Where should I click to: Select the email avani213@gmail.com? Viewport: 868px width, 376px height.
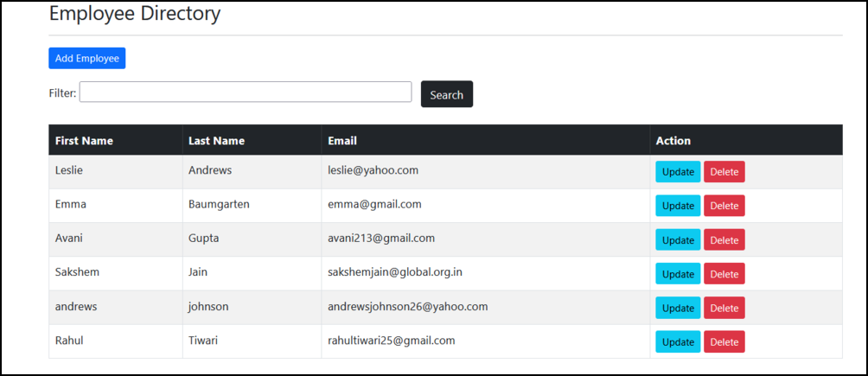[x=381, y=238]
